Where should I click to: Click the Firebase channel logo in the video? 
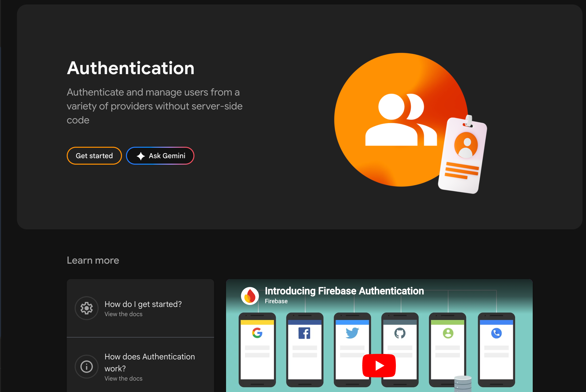pyautogui.click(x=250, y=296)
